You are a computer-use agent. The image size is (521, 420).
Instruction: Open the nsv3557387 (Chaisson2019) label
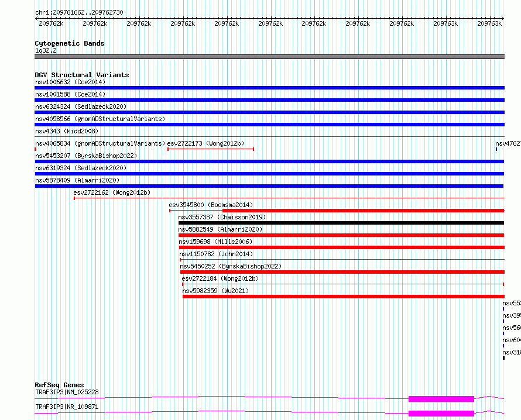click(x=222, y=217)
